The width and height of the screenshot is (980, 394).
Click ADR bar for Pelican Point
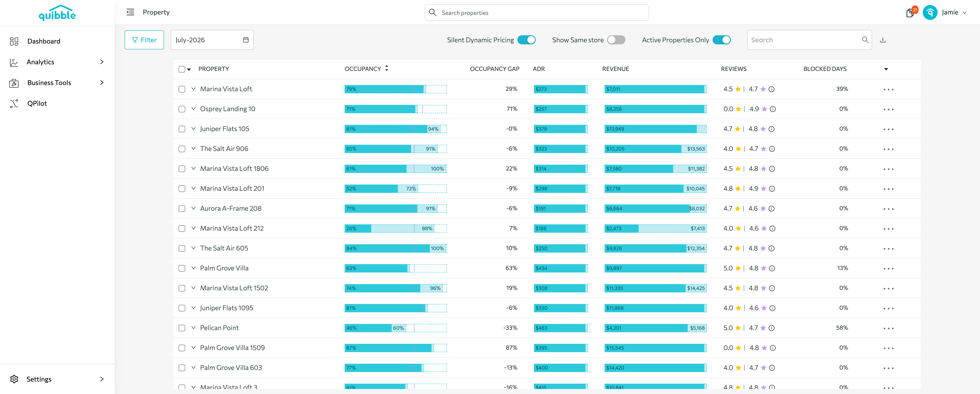tap(561, 328)
